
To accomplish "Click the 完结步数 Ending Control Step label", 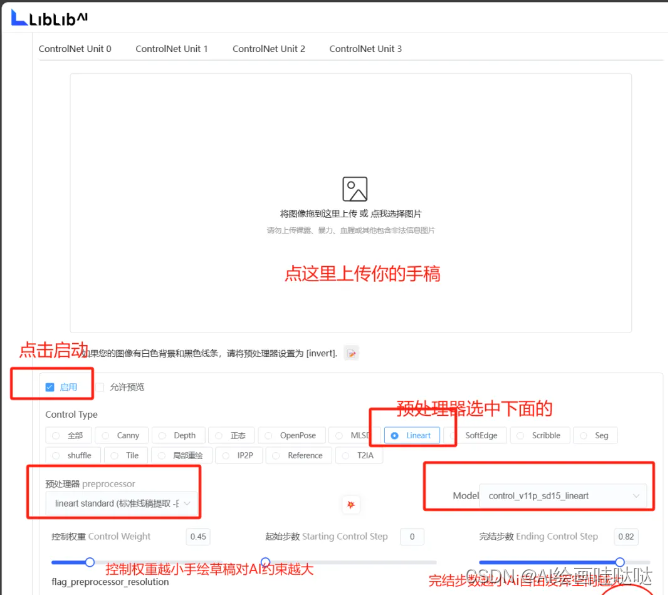I will tap(538, 537).
